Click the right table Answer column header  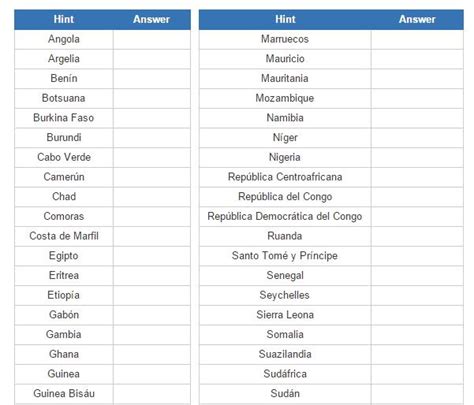(417, 19)
